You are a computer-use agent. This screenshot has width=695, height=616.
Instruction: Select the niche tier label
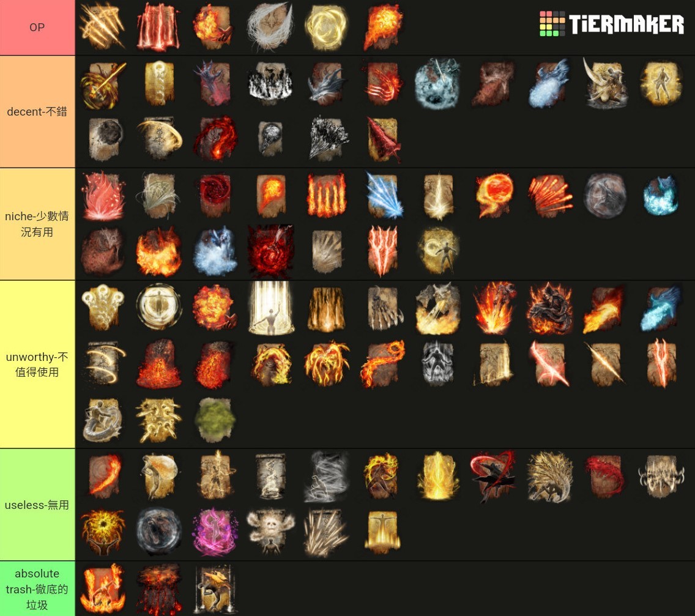tap(37, 224)
